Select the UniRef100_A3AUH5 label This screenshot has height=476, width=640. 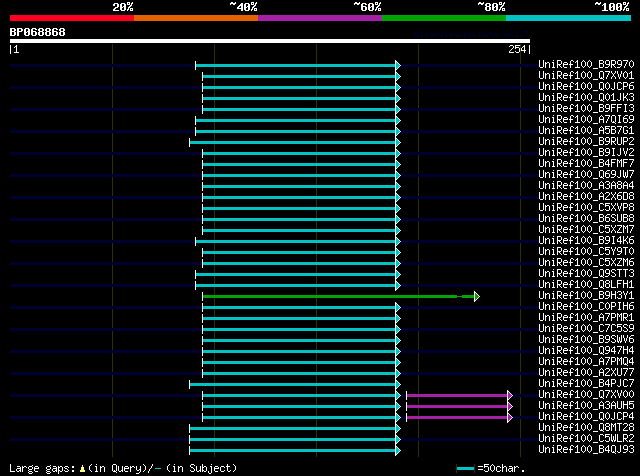point(586,406)
